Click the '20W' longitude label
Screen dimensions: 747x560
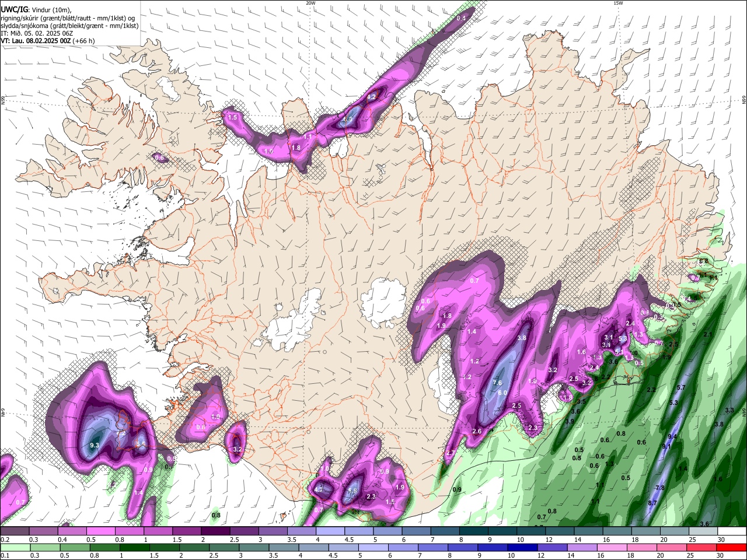pyautogui.click(x=310, y=3)
